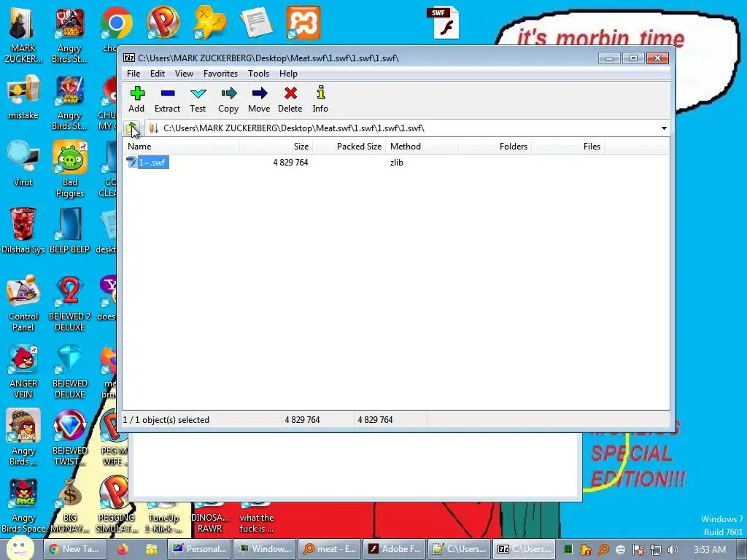Go up one folder level in 7-Zip

coord(132,128)
